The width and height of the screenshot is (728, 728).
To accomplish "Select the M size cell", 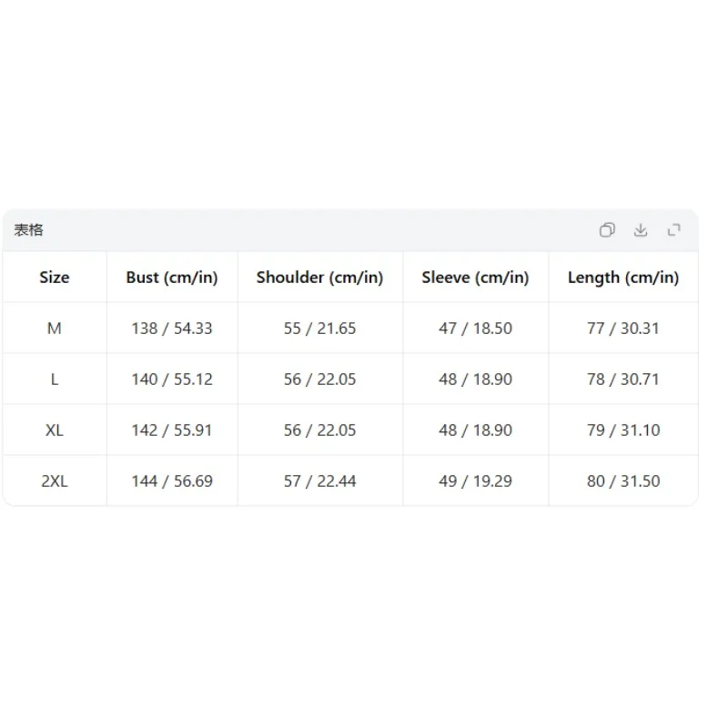I will pos(55,329).
